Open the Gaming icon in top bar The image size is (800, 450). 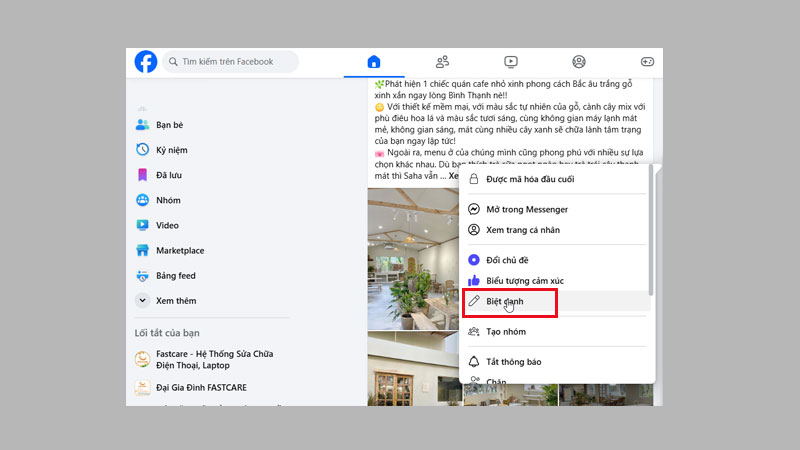tap(647, 62)
